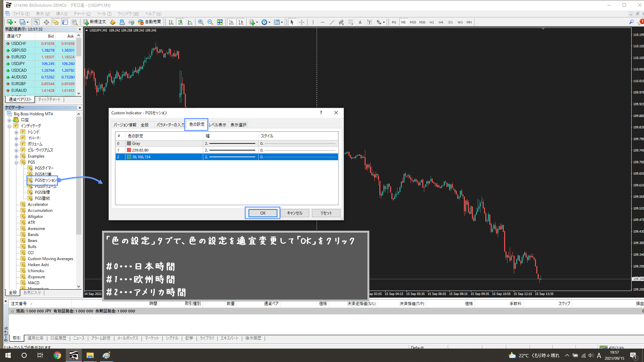
Task: Click the text label 'A' tool
Action: click(x=360, y=22)
